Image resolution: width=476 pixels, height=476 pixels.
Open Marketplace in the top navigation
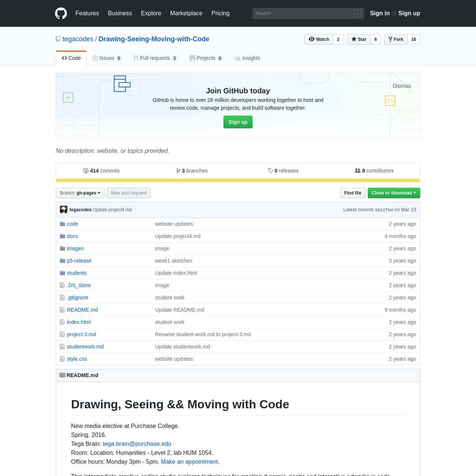186,13
